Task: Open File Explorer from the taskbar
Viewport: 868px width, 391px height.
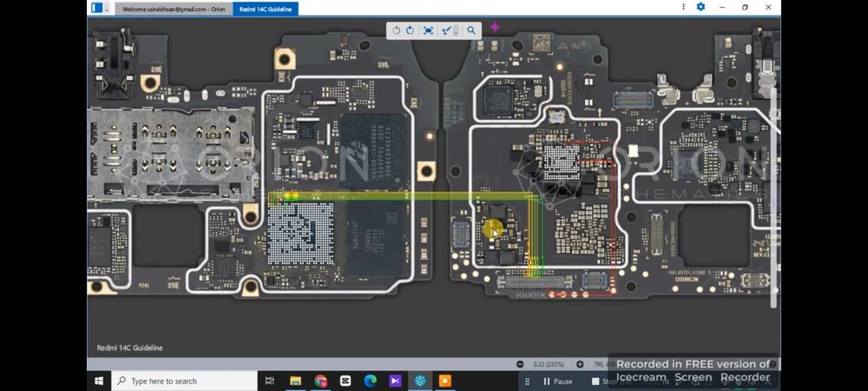Action: pyautogui.click(x=296, y=381)
